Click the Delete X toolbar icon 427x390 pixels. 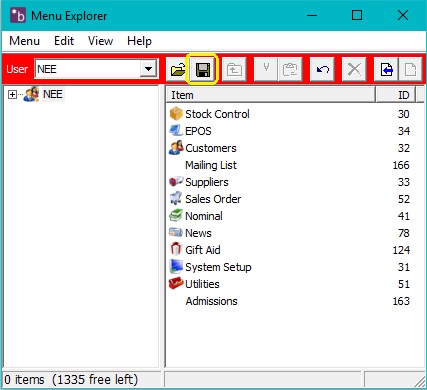pos(354,70)
